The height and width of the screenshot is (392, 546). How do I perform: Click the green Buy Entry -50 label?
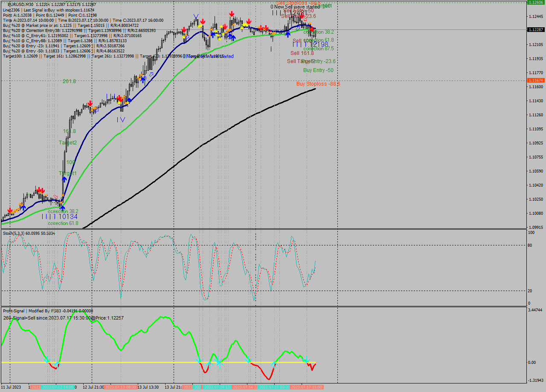pos(318,70)
